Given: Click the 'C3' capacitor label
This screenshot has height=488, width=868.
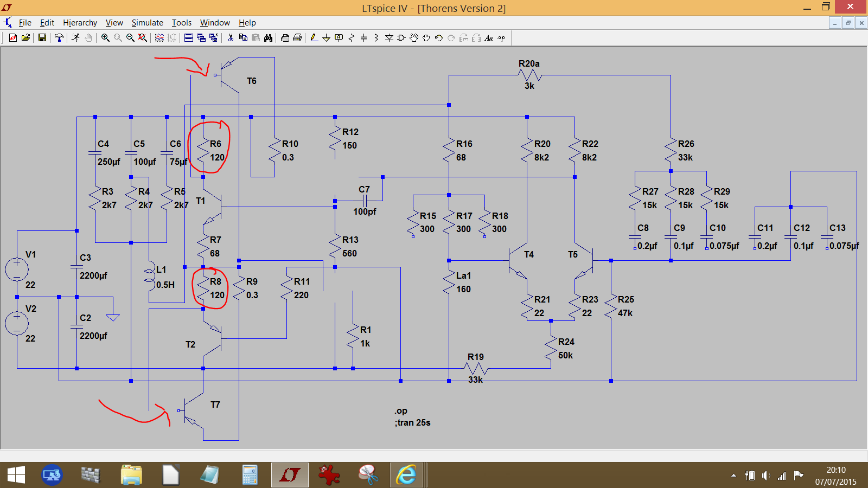Looking at the screenshot, I should point(86,258).
